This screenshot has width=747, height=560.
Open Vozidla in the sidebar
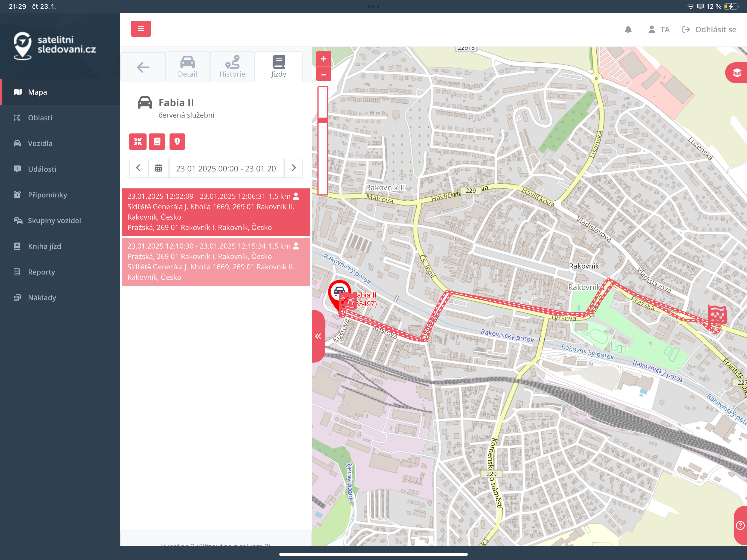(60, 144)
